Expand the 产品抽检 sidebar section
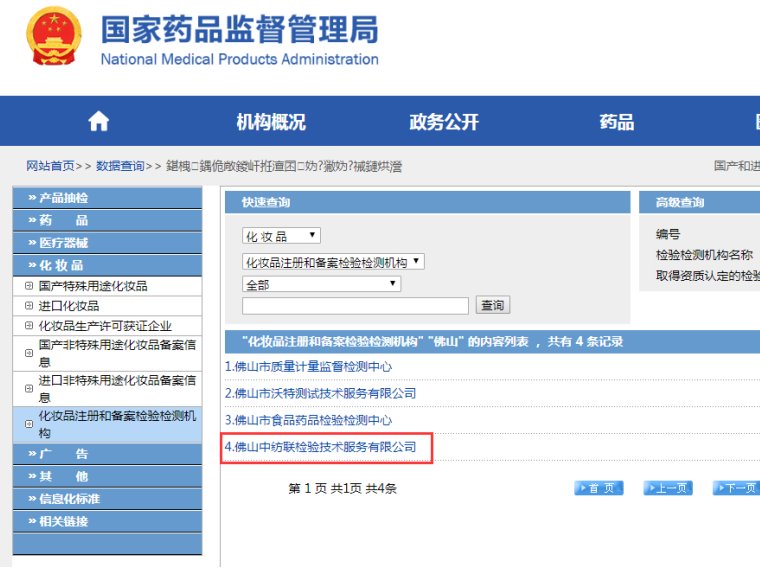760x570 pixels. tap(107, 198)
